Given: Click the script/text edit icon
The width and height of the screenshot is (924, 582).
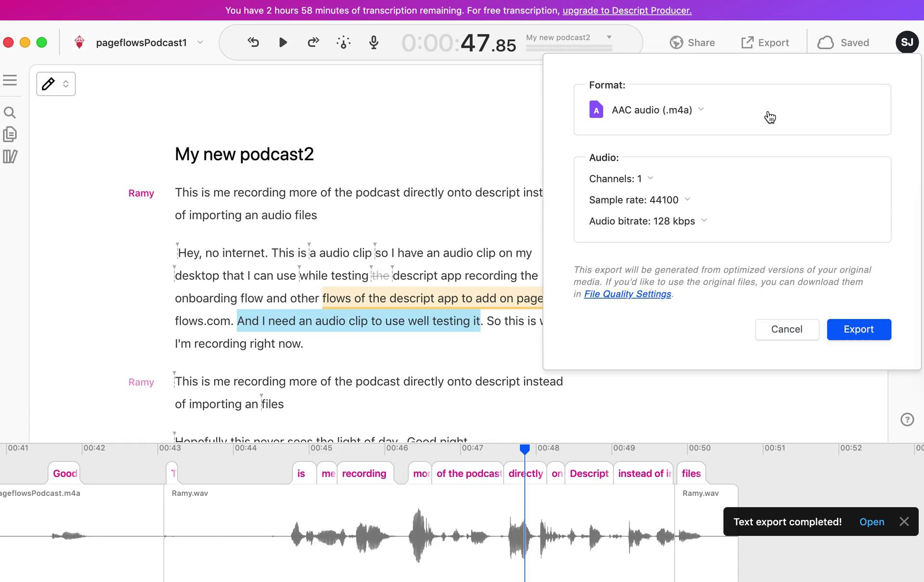Looking at the screenshot, I should (47, 83).
